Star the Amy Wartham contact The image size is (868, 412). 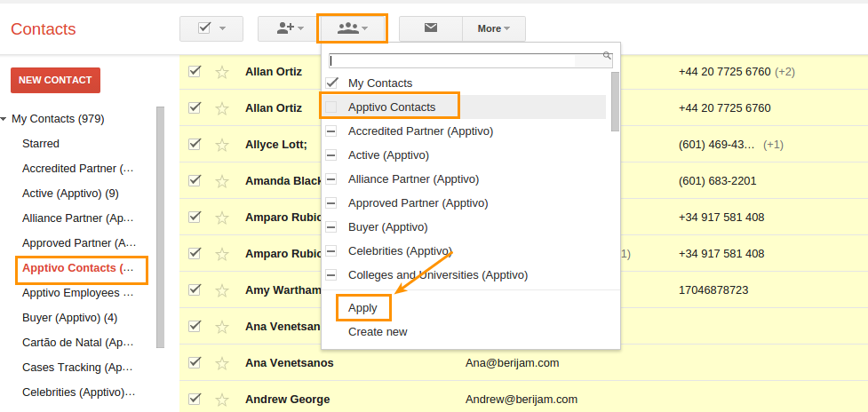pyautogui.click(x=222, y=290)
